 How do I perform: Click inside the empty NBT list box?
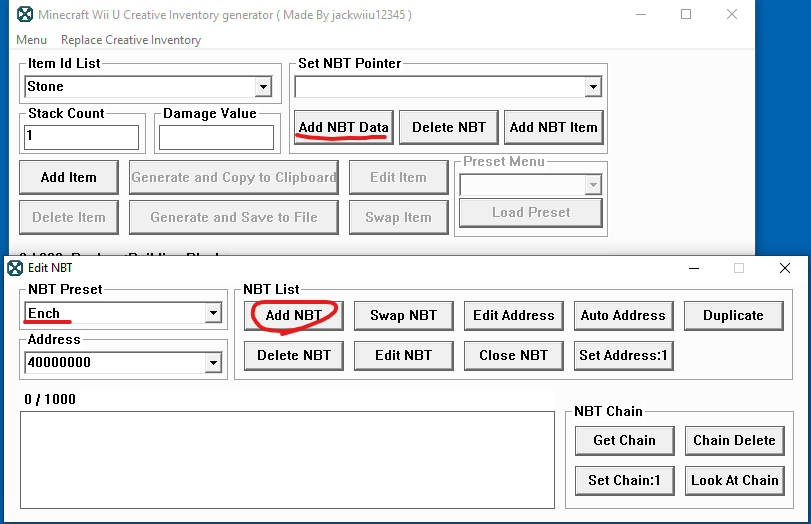[x=287, y=460]
